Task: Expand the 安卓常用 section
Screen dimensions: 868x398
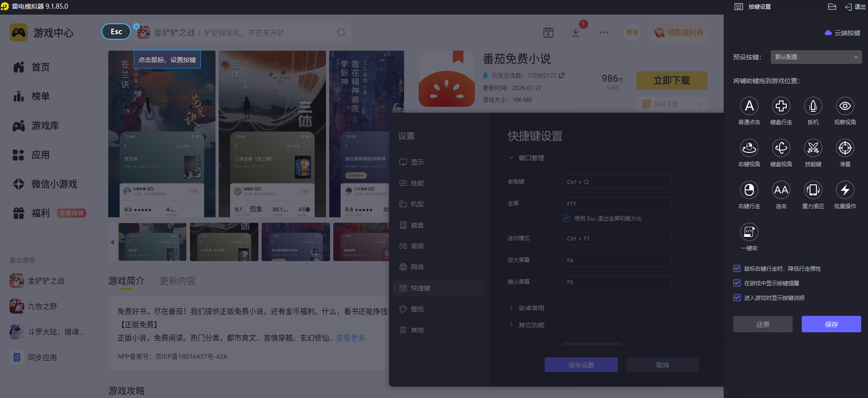Action: (x=531, y=308)
